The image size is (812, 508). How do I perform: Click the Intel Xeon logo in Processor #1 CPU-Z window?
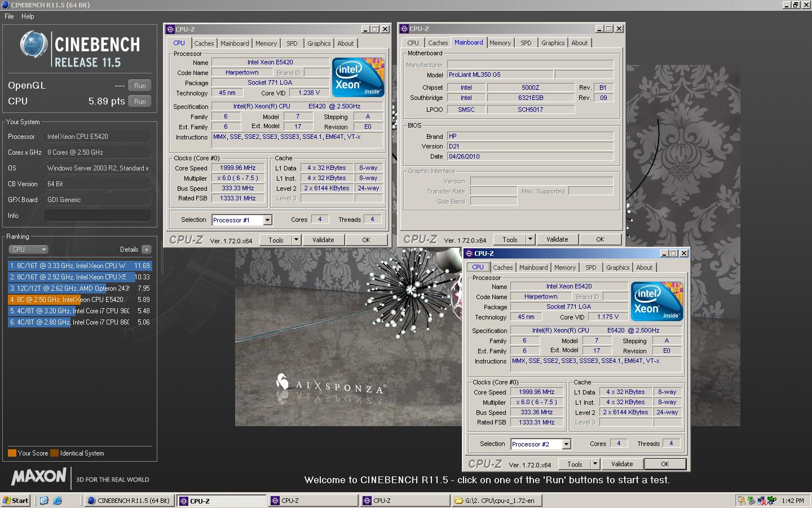click(x=358, y=77)
